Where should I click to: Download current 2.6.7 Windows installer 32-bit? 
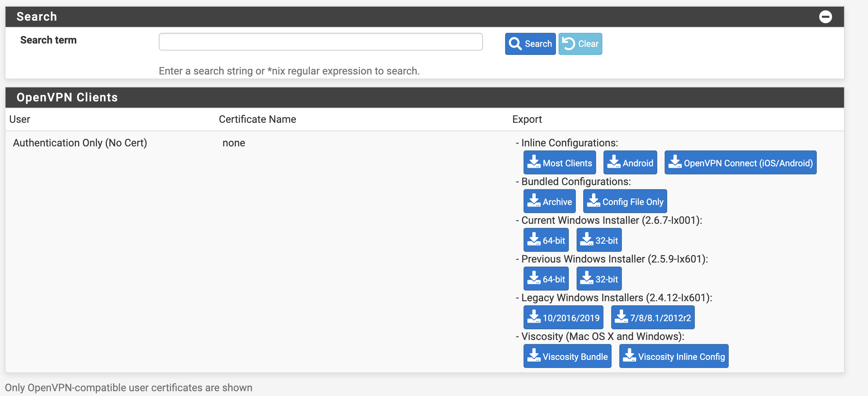click(599, 240)
